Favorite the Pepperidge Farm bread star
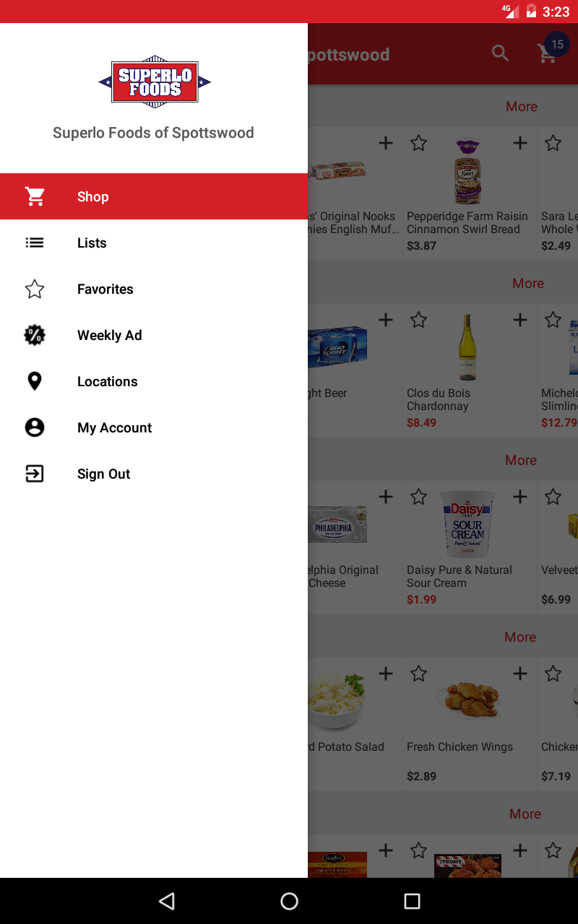 click(418, 143)
